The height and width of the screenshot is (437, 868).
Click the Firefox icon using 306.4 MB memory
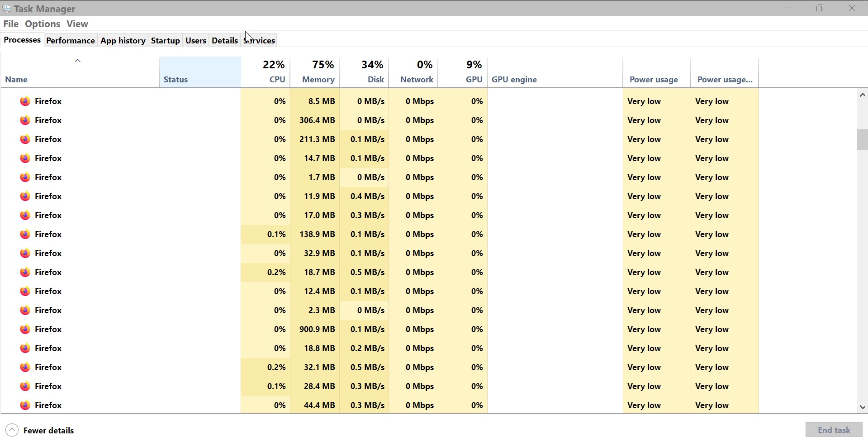coord(25,120)
